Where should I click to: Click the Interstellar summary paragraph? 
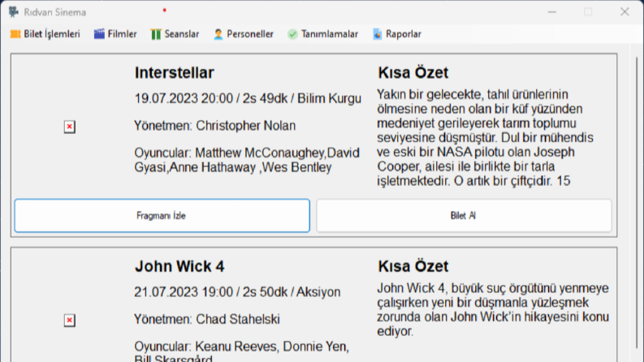click(485, 137)
